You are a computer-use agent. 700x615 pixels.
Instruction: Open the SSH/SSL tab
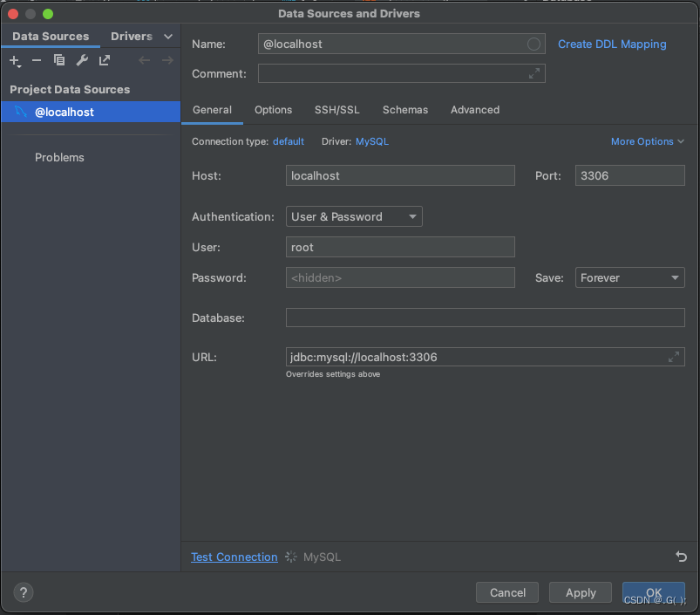[x=337, y=110]
